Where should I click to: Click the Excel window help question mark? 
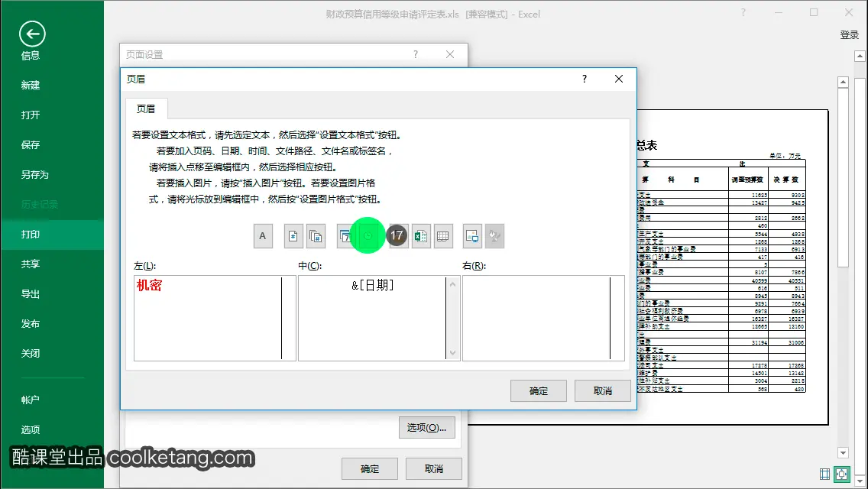tap(743, 13)
